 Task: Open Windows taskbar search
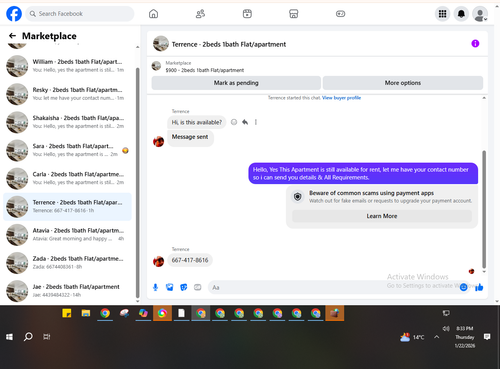click(28, 337)
